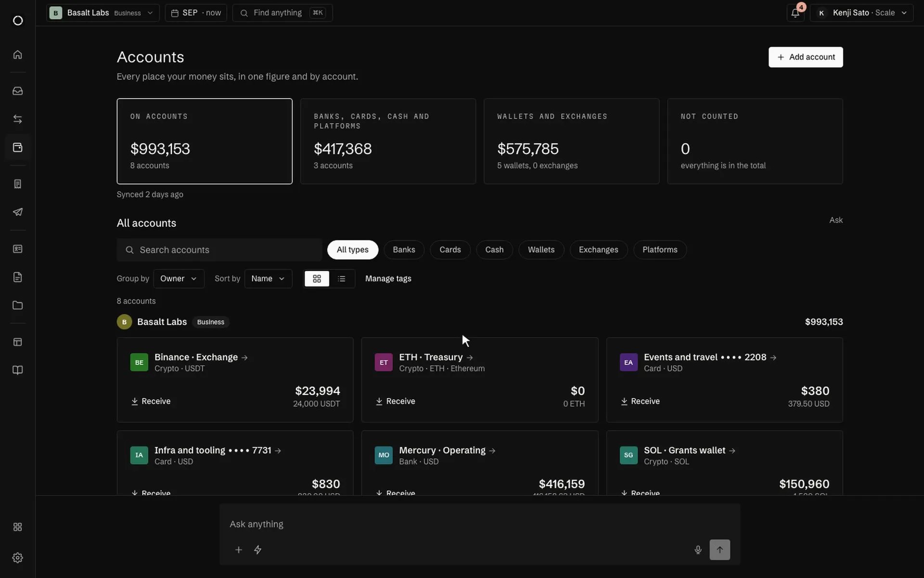Open the Mercury · Operating account link
Viewport: 924px width, 578px height.
pos(447,450)
